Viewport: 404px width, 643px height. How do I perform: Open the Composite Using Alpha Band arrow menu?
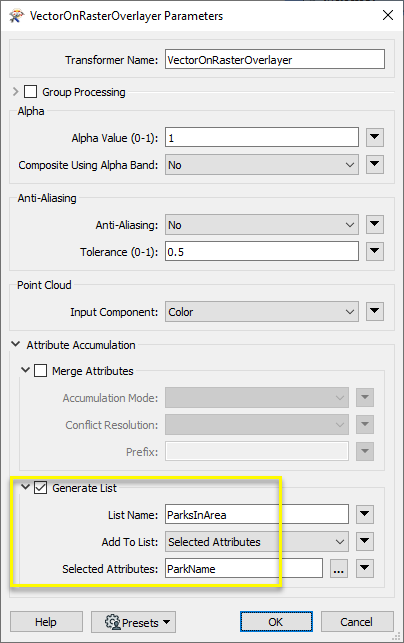tap(374, 164)
